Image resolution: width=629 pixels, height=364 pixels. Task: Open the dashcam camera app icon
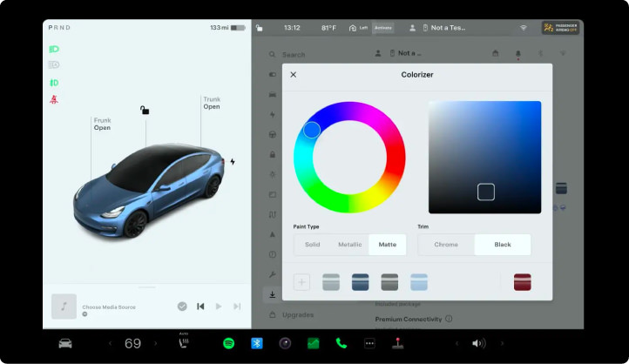pos(284,343)
